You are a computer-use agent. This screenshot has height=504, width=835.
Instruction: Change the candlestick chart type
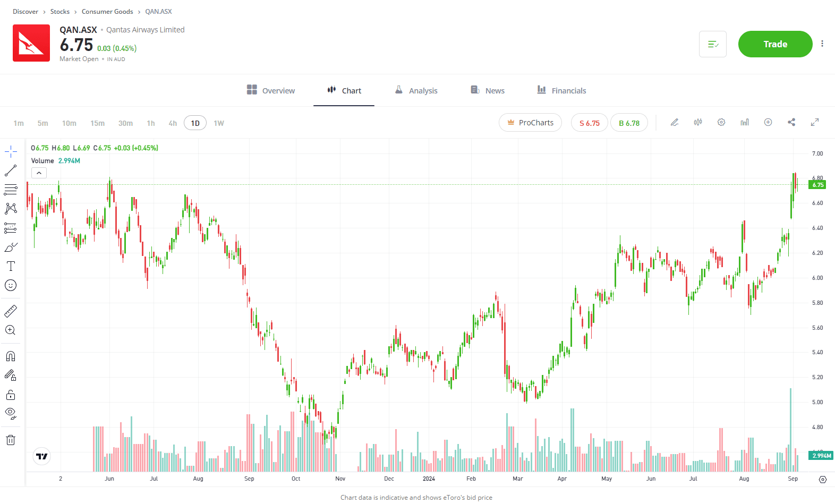pyautogui.click(x=698, y=122)
